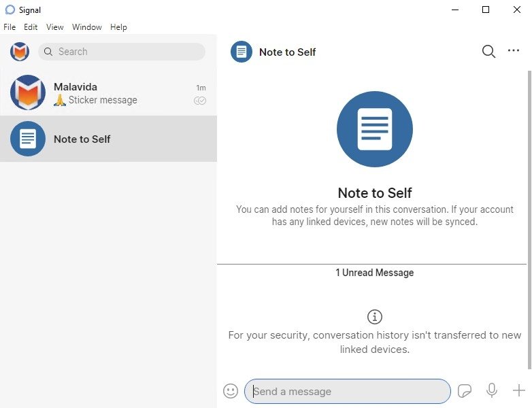Close the Signal window
Viewport: 532px width, 408px height.
pyautogui.click(x=517, y=10)
